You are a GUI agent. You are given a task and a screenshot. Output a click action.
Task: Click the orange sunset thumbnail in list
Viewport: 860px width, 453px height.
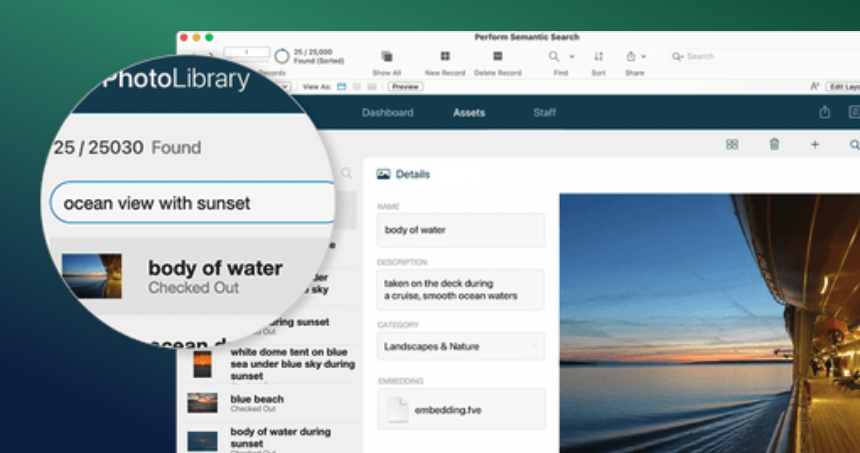pyautogui.click(x=202, y=364)
